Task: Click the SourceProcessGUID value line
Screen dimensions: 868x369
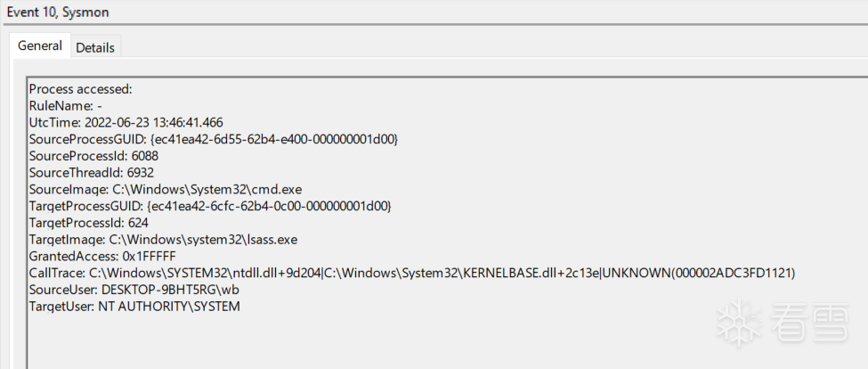Action: click(x=213, y=139)
